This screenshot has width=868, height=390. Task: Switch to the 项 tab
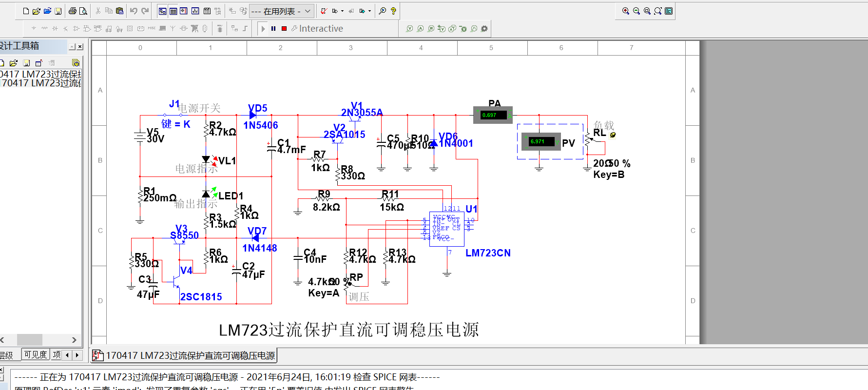[57, 355]
